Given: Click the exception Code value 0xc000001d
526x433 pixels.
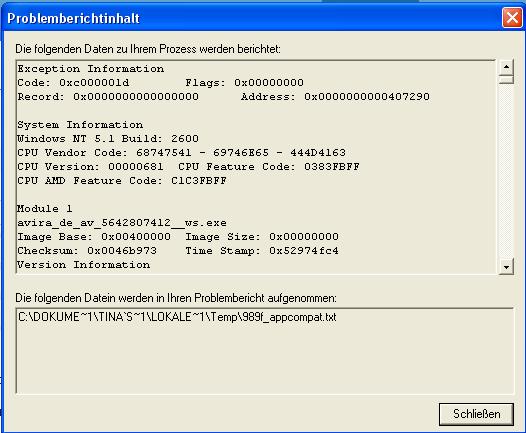Looking at the screenshot, I should pos(94,83).
